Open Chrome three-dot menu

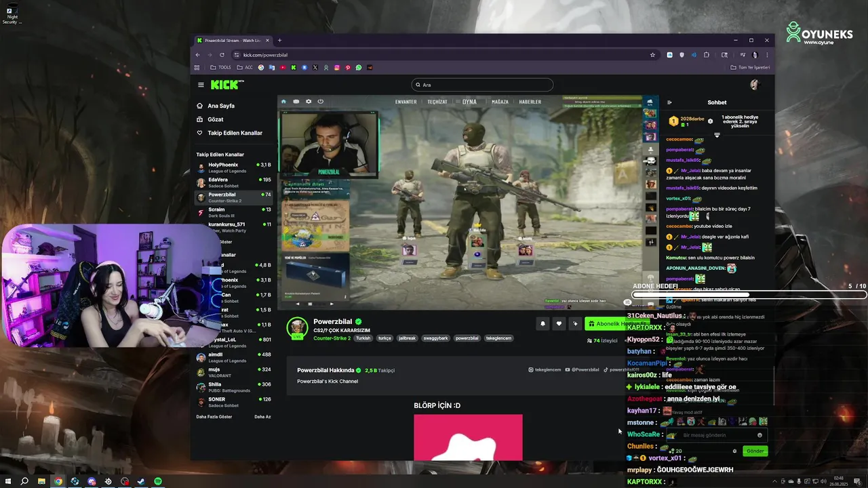pyautogui.click(x=767, y=55)
